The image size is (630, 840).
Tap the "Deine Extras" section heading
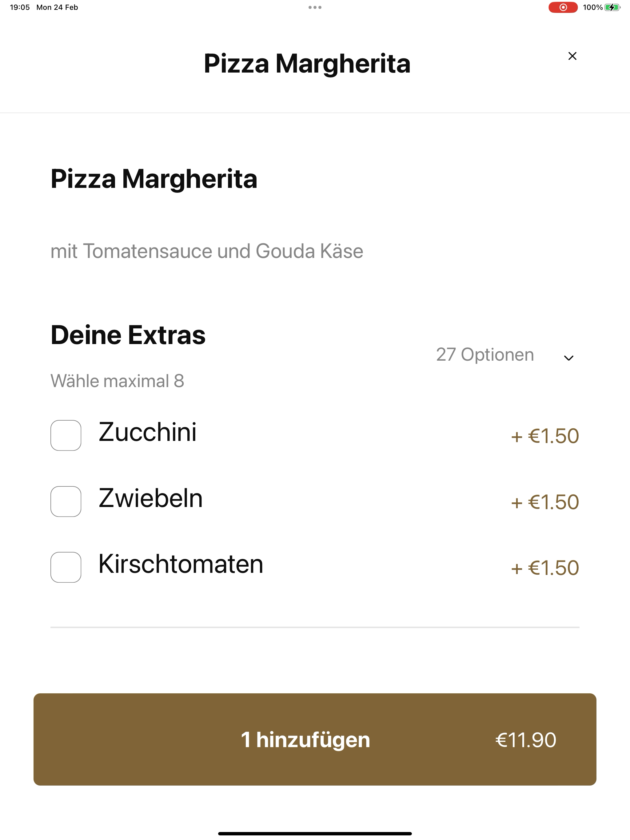pyautogui.click(x=128, y=335)
